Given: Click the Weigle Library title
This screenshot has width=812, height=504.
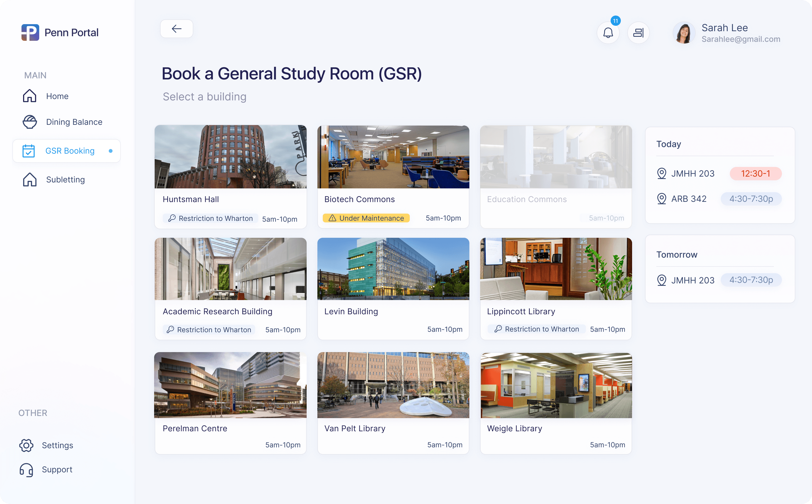Looking at the screenshot, I should click(x=514, y=428).
